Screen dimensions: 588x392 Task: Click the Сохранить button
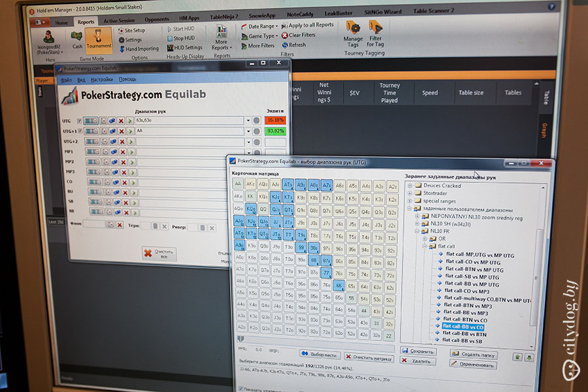[419, 351]
